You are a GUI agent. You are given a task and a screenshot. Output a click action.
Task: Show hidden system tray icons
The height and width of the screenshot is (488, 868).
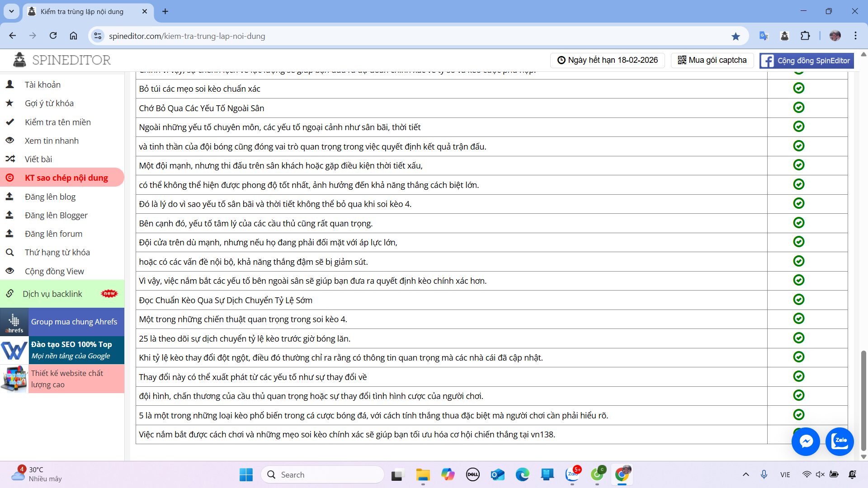(745, 474)
